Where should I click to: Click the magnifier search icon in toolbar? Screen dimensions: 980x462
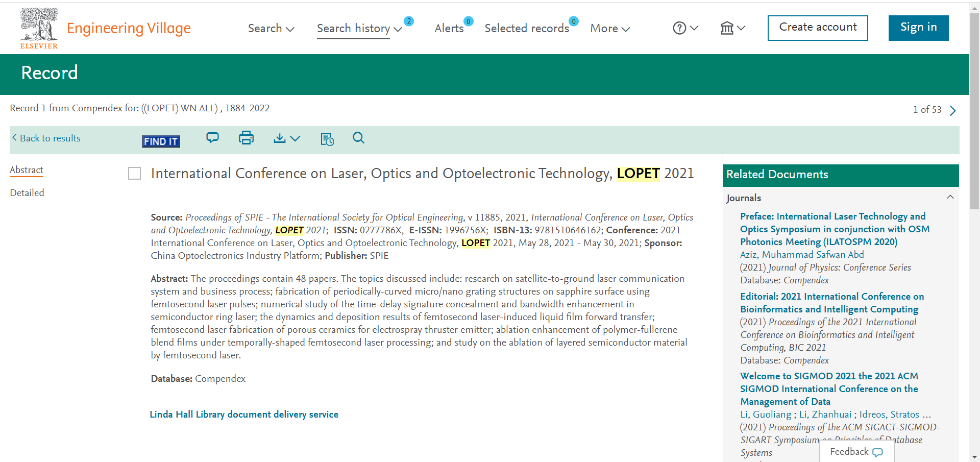coord(358,138)
